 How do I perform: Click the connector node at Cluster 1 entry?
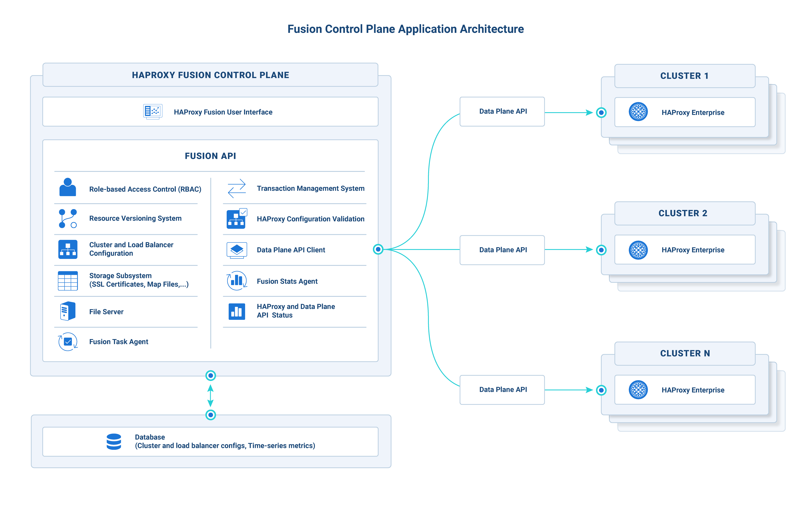601,112
